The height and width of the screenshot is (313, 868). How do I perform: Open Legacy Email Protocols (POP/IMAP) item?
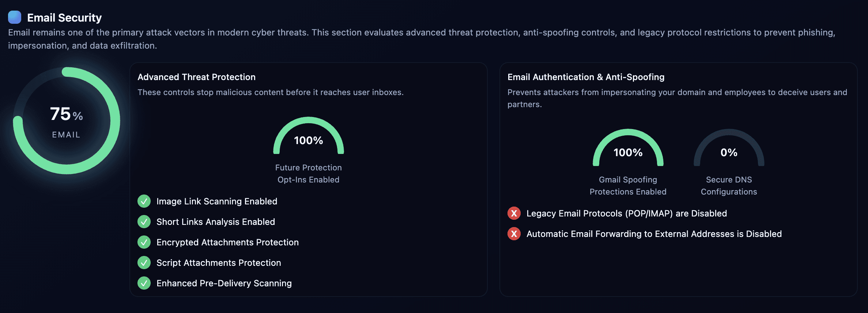[626, 214]
